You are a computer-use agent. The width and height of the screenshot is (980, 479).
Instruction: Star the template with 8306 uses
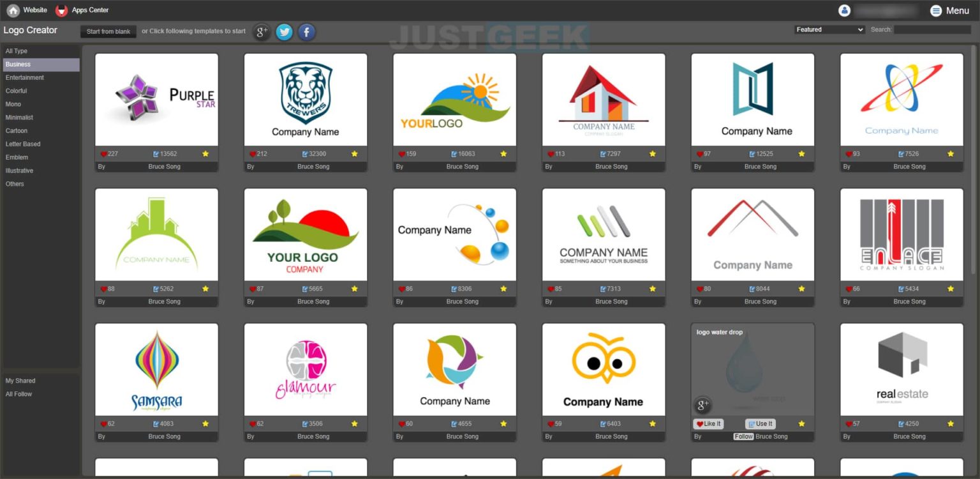pyautogui.click(x=503, y=289)
